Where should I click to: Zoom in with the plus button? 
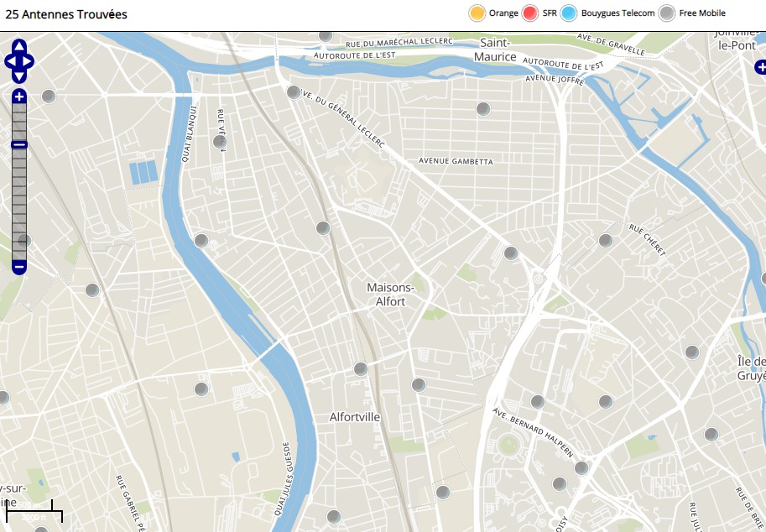[18, 96]
